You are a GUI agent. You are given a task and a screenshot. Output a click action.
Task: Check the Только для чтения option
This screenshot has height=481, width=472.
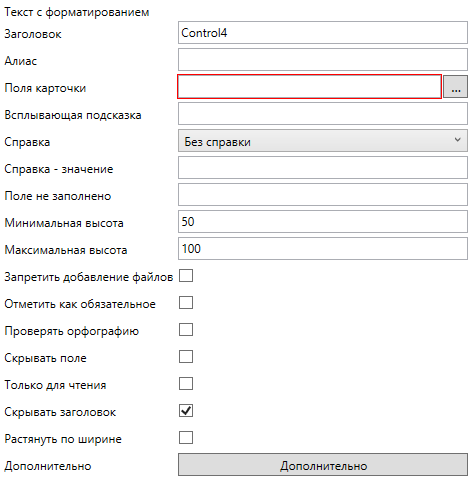pos(186,384)
